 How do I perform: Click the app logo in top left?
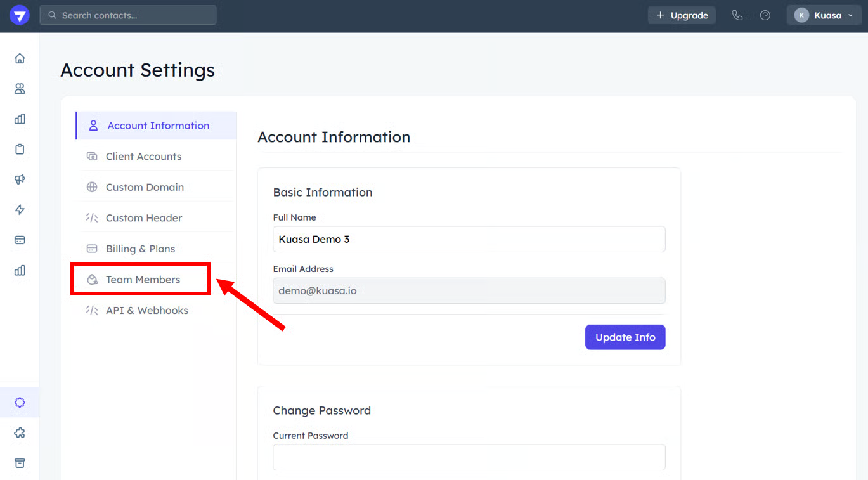point(20,15)
